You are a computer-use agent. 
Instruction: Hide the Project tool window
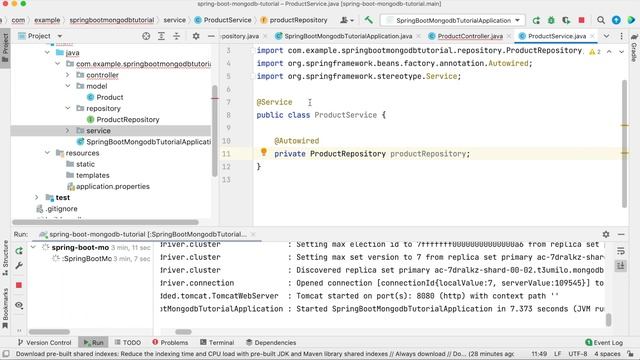(211, 36)
